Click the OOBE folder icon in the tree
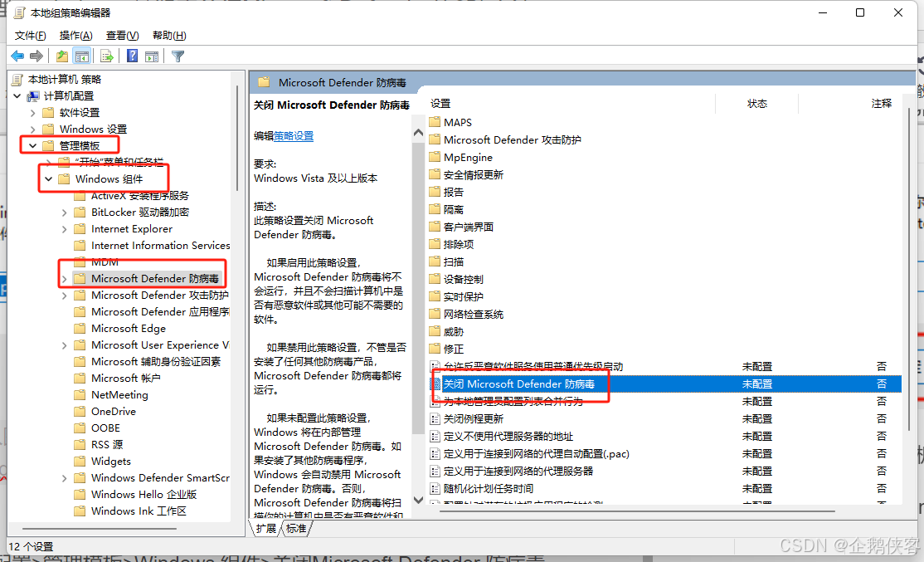924x562 pixels. pyautogui.click(x=80, y=428)
